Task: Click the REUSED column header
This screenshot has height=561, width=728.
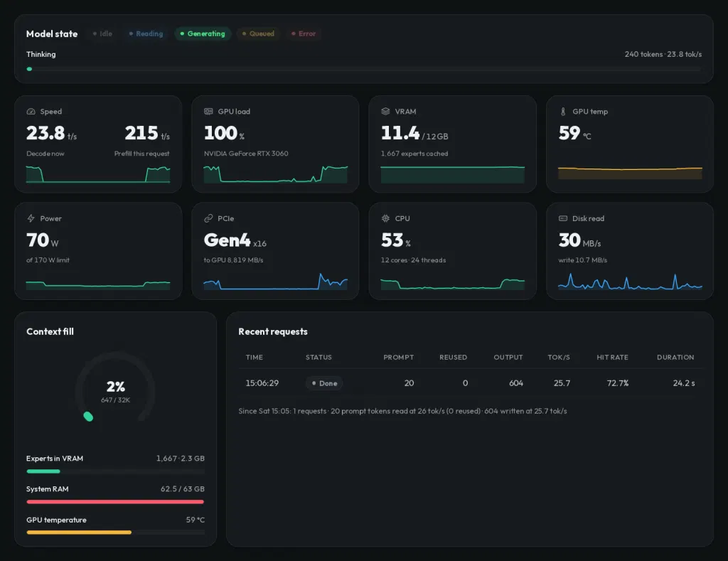Action: [x=453, y=357]
